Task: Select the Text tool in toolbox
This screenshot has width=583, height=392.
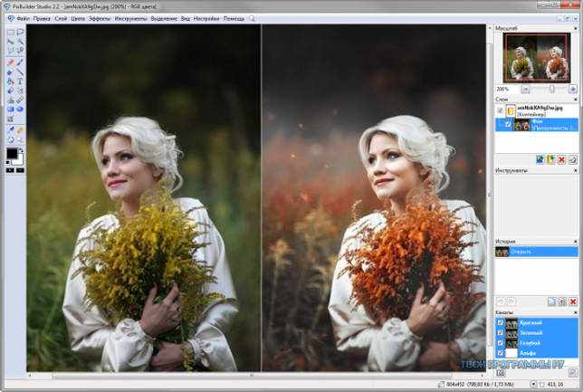Action: pos(20,81)
